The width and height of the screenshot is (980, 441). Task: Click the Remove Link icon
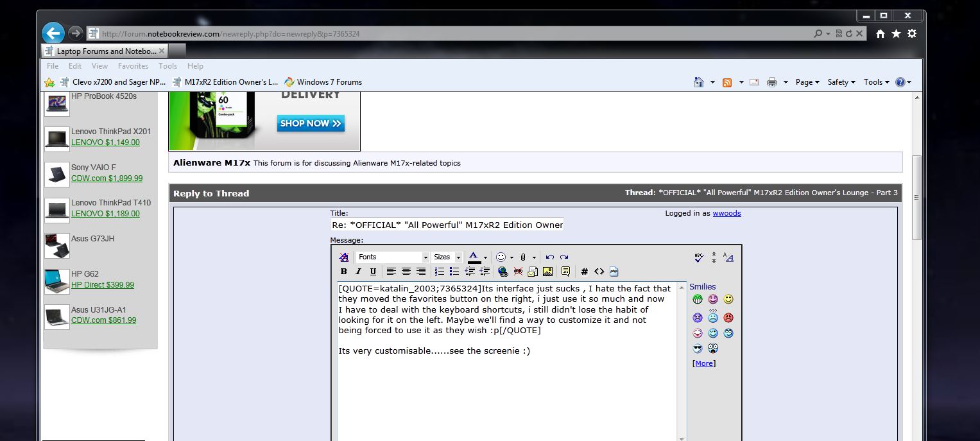(x=518, y=272)
